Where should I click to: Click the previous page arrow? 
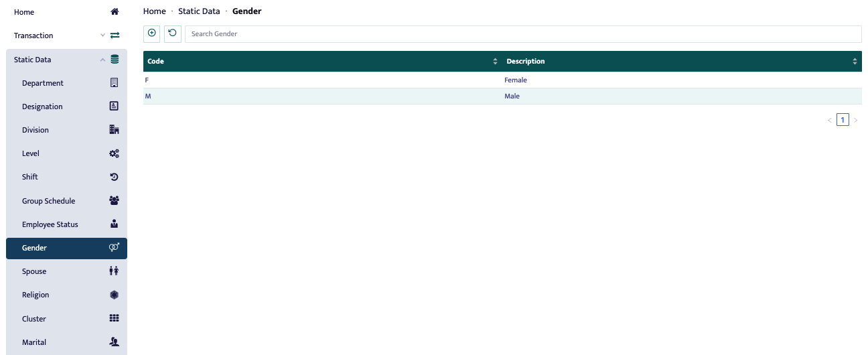830,120
